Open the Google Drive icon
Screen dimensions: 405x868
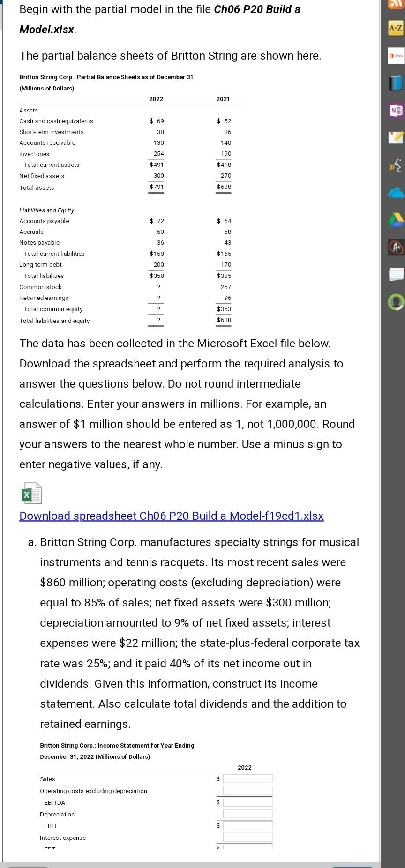(x=396, y=219)
